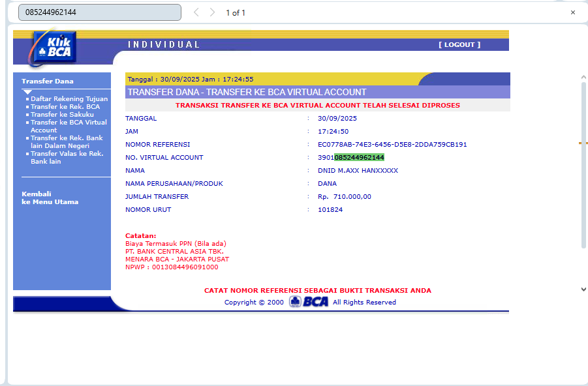Open Daftar Rekening Tujuan menu item
Screen dimensions: 588x386
click(69, 99)
